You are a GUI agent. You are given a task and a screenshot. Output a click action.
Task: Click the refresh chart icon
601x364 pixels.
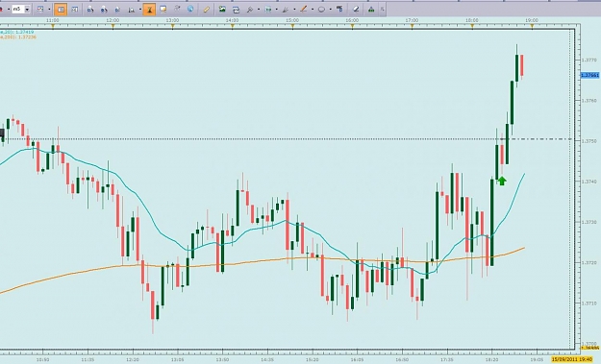237,10
